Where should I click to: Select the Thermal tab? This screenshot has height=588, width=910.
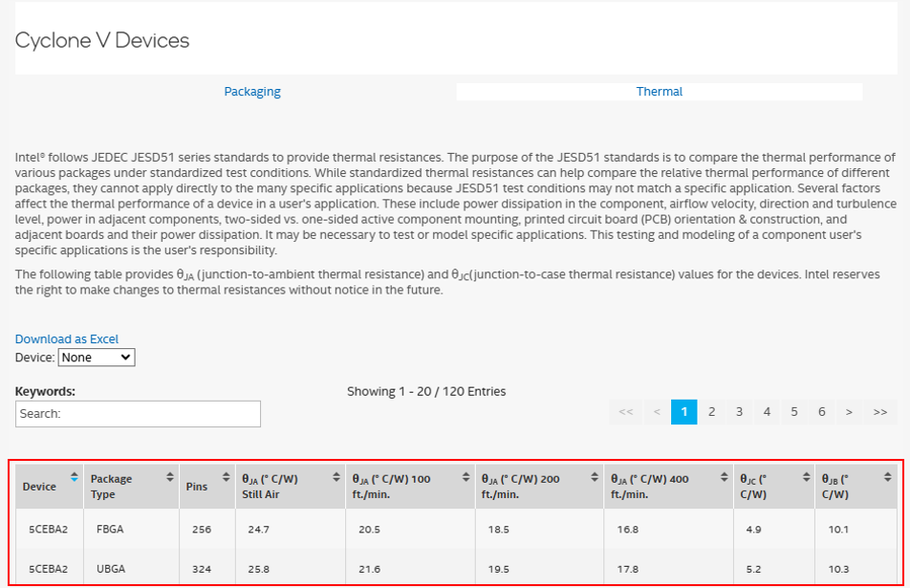click(660, 92)
